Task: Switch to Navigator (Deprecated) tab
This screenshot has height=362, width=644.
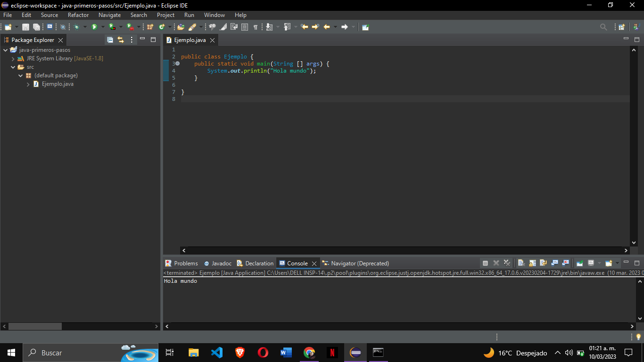Action: (x=355, y=263)
